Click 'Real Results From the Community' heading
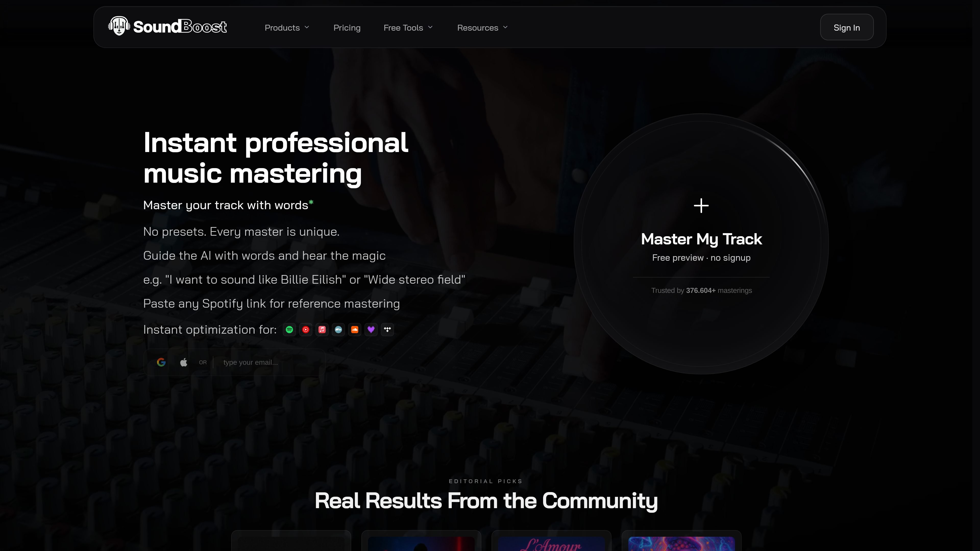980x551 pixels. [x=486, y=500]
